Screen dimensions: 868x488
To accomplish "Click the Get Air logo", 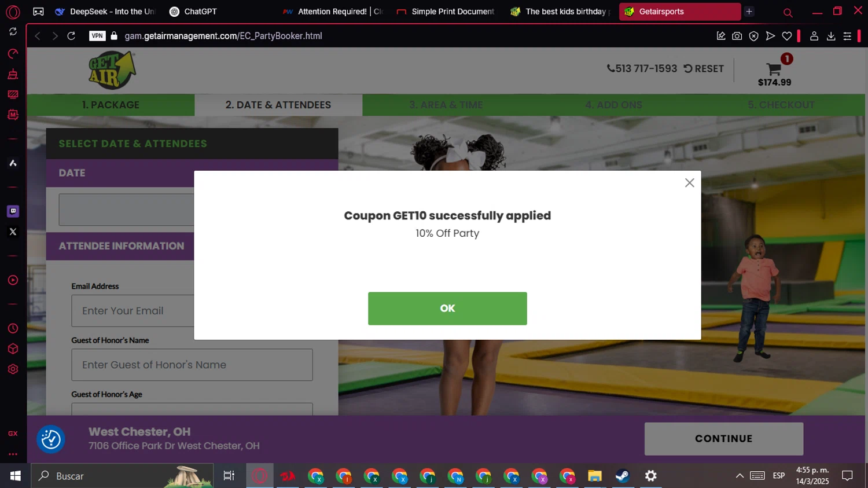I will coord(112,71).
